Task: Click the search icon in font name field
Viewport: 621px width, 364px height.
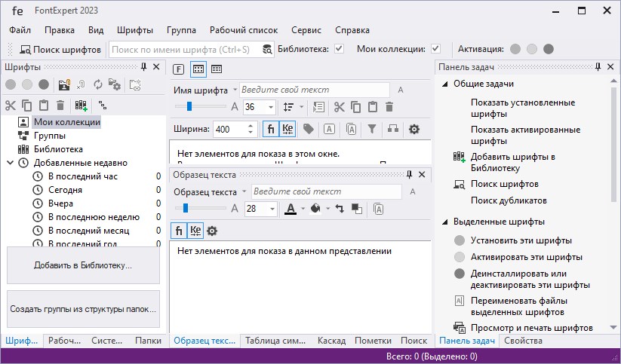Action: [x=267, y=50]
